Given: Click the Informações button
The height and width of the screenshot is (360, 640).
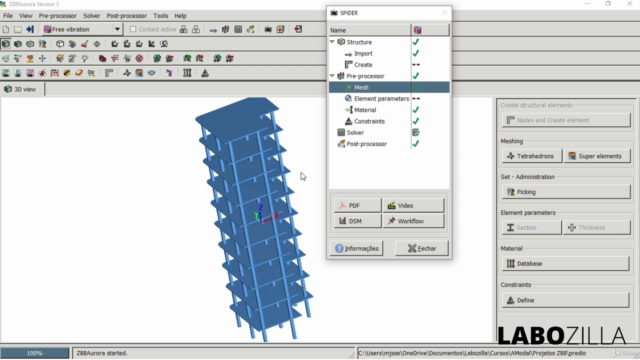Looking at the screenshot, I should click(357, 248).
